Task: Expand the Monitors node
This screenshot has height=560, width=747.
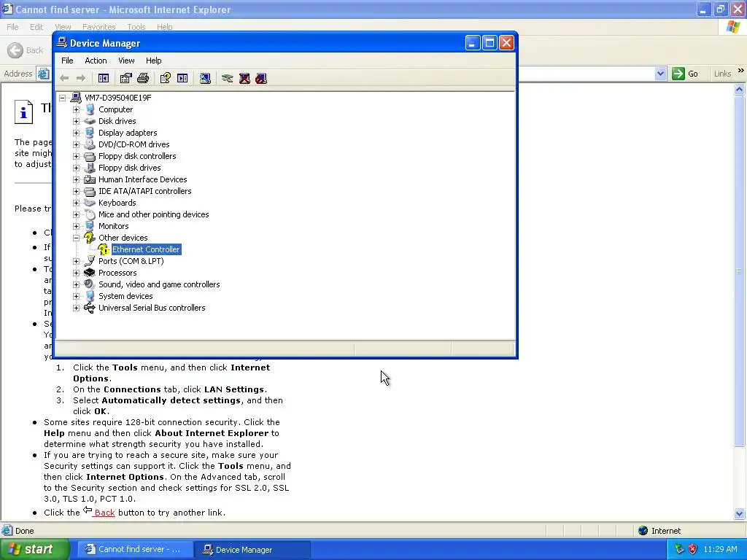Action: 76,226
